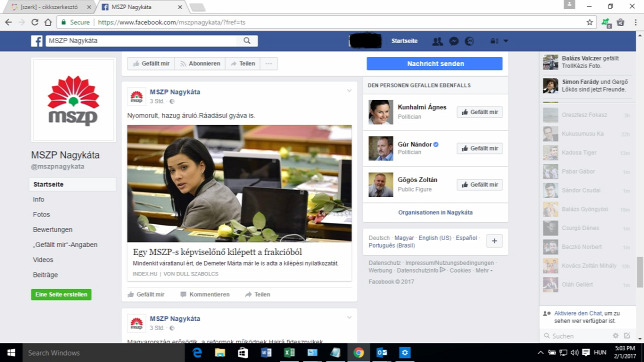This screenshot has height=362, width=644.
Task: Click the Facebook logo icon
Action: [37, 41]
